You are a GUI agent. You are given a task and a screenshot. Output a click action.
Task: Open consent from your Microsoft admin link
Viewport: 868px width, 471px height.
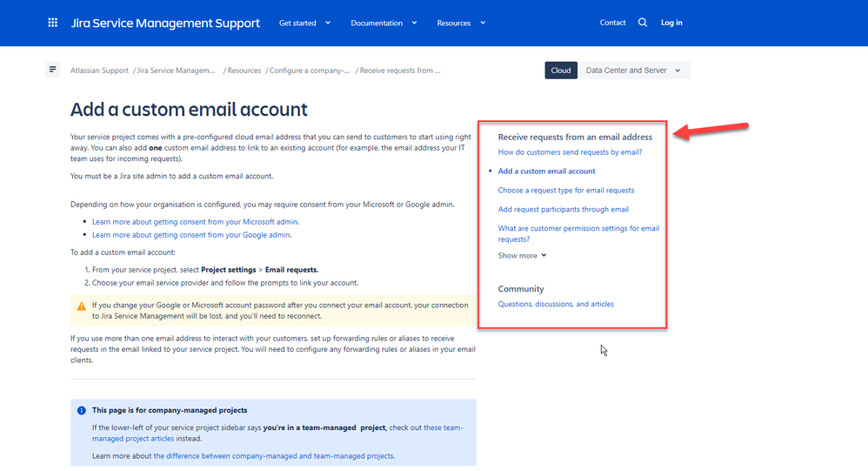click(x=196, y=222)
